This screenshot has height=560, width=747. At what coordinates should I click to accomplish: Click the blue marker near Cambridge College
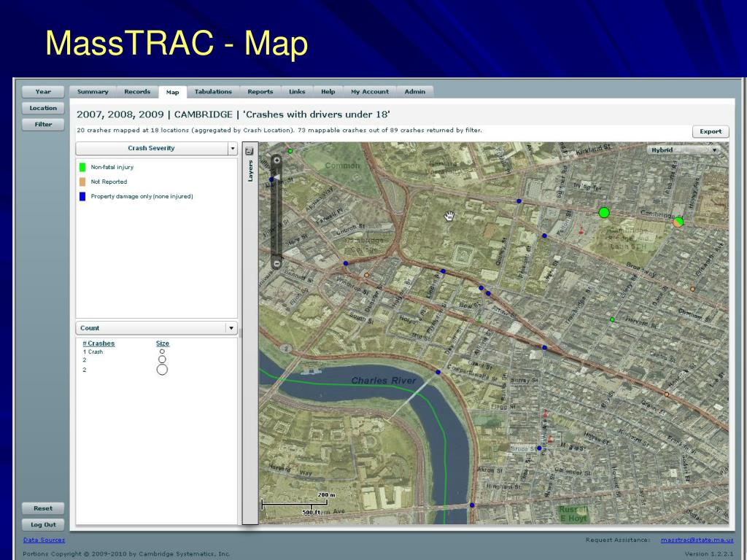(x=346, y=263)
